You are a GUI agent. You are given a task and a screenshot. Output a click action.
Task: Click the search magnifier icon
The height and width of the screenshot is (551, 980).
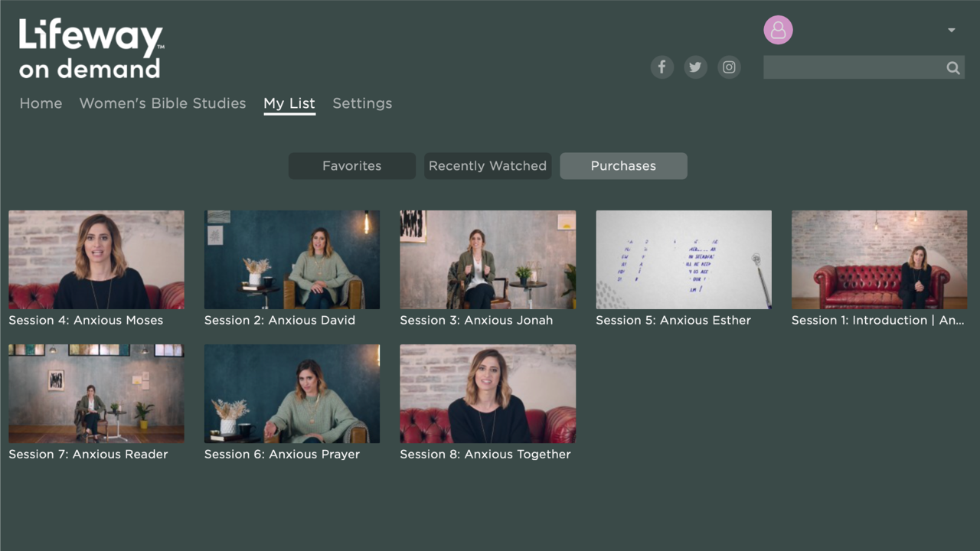(952, 67)
